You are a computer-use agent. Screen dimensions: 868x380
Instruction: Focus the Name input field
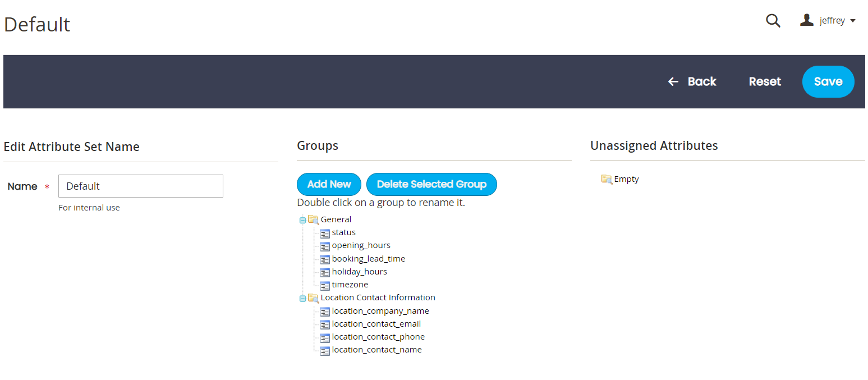coord(141,186)
